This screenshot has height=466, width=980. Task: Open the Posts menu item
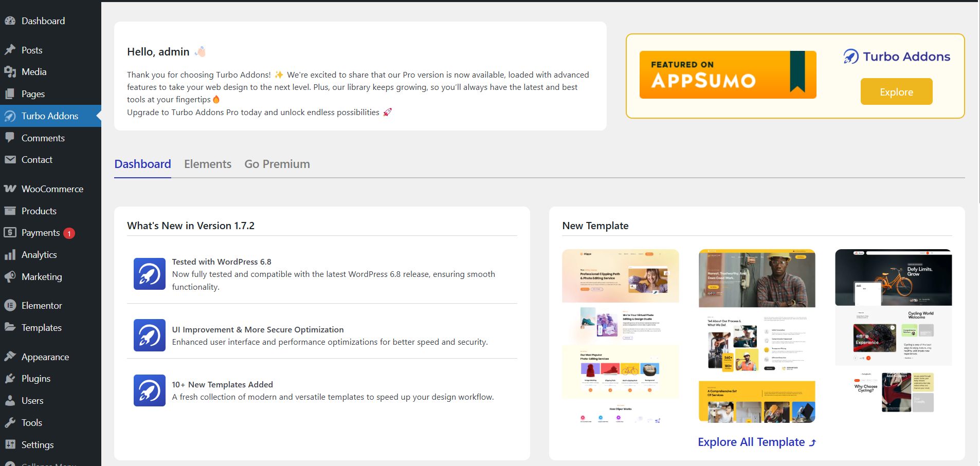coord(50,50)
